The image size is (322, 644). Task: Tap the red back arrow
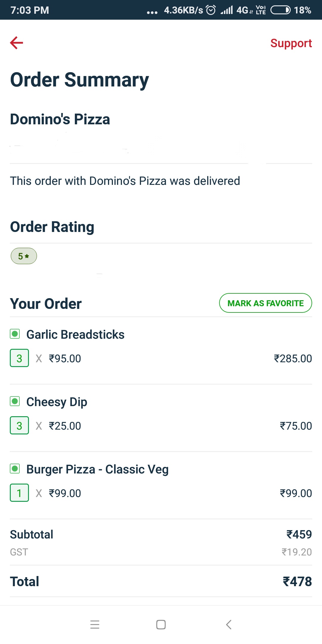(x=16, y=43)
